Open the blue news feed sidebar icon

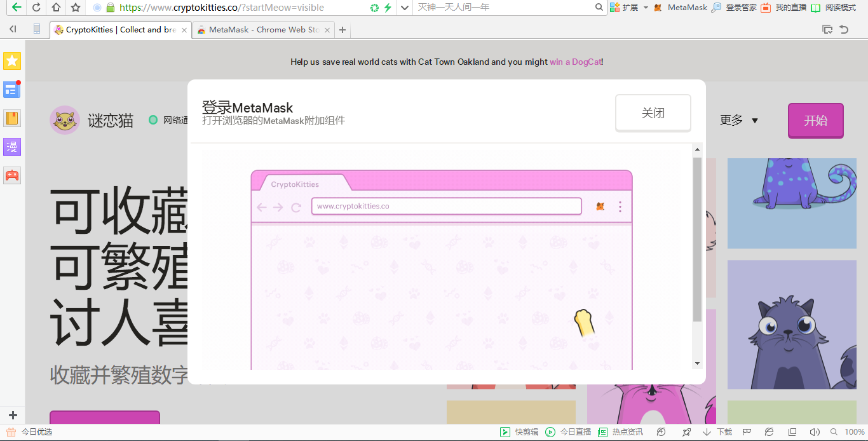(x=12, y=89)
